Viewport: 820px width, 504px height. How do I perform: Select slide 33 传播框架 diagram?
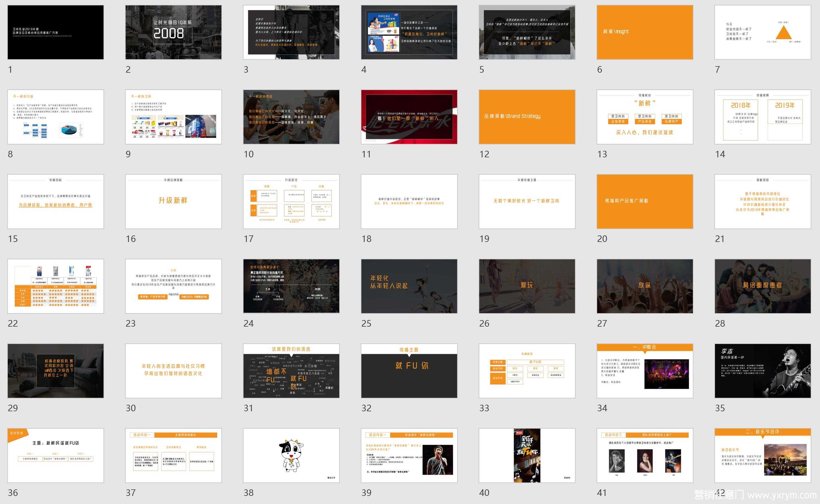[527, 371]
